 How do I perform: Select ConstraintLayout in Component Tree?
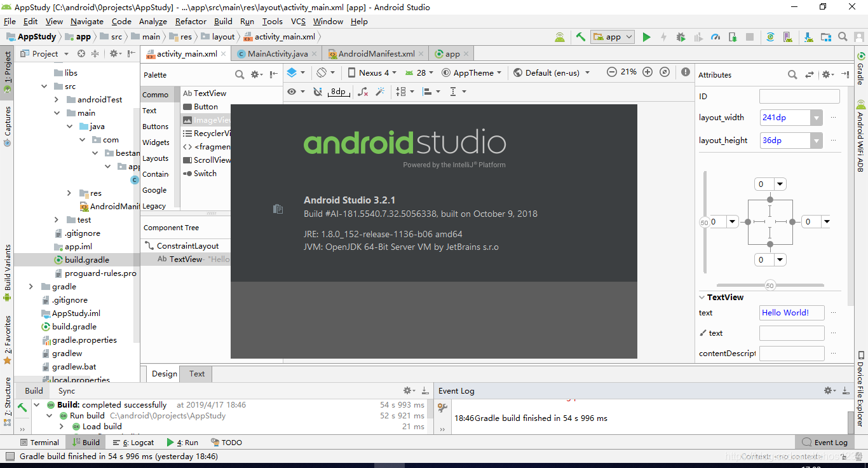pyautogui.click(x=187, y=246)
